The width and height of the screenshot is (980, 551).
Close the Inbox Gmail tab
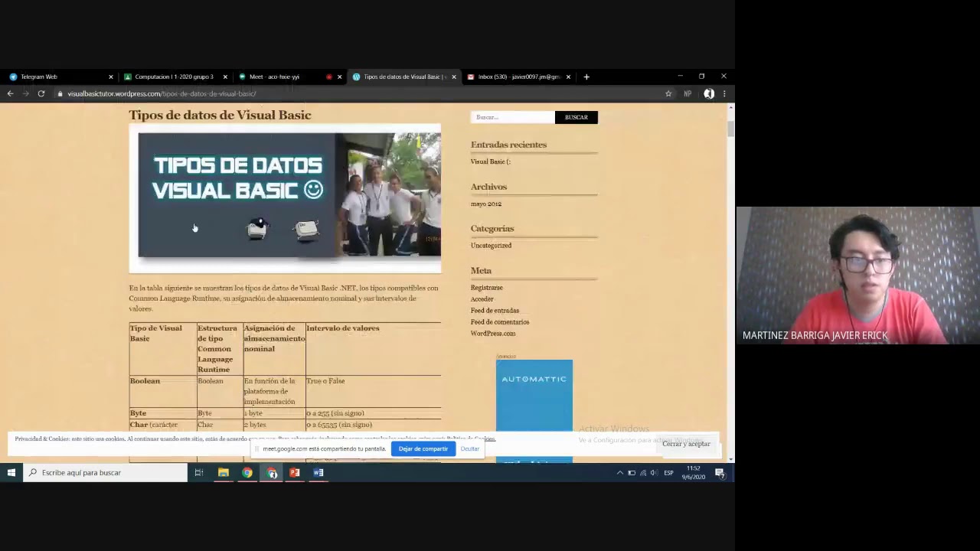click(568, 77)
